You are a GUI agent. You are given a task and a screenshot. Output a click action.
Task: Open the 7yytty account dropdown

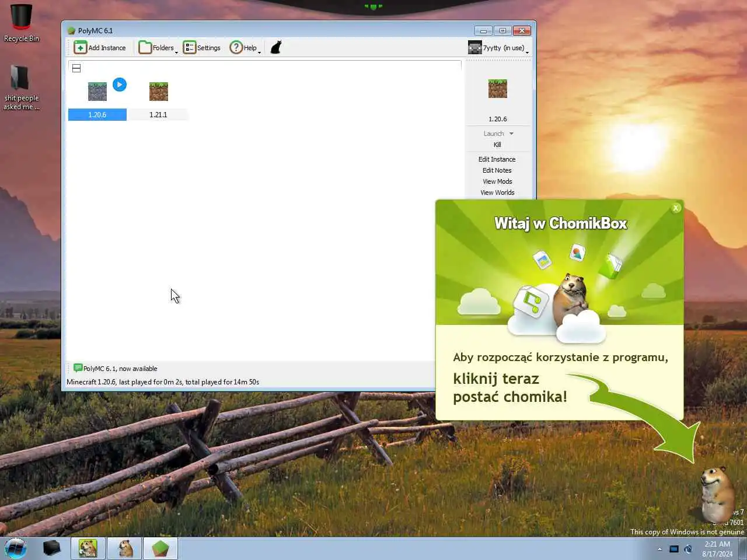[x=498, y=48]
